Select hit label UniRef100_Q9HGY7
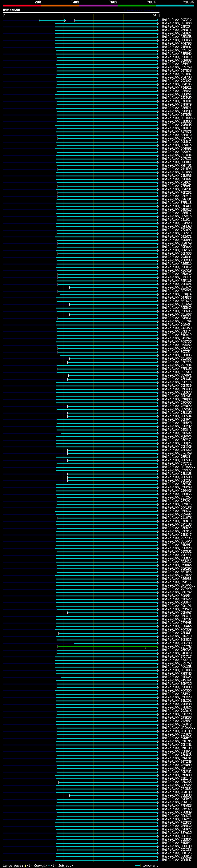This screenshot has height=868, width=197. (x=177, y=829)
